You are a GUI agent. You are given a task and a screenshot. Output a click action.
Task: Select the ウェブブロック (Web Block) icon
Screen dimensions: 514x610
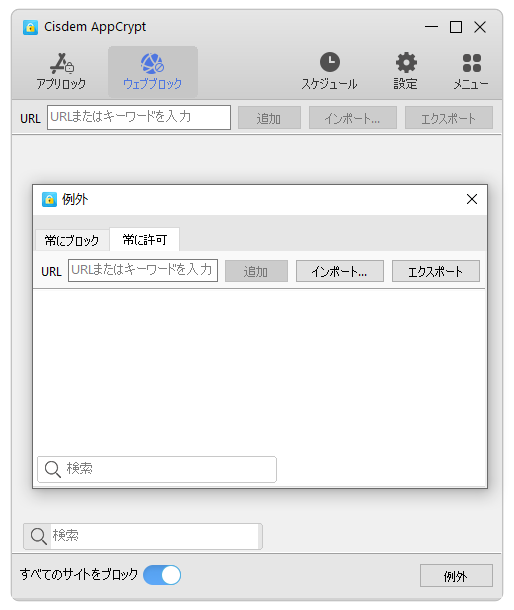point(153,64)
